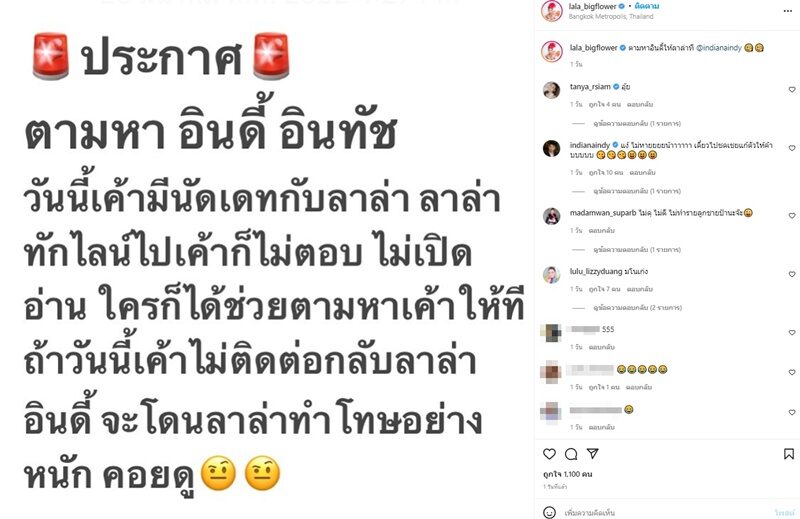This screenshot has width=800, height=519.
Task: Open lala_bigflower profile picture in header
Action: coord(552,11)
